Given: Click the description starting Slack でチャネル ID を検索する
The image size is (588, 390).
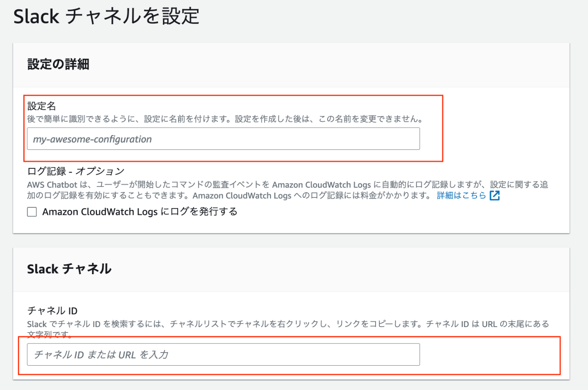Looking at the screenshot, I should coord(288,329).
